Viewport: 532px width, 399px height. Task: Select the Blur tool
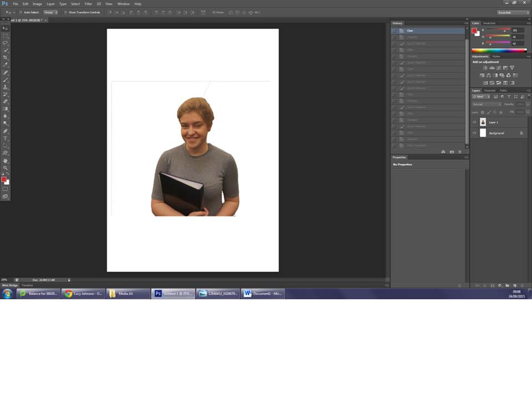point(5,116)
